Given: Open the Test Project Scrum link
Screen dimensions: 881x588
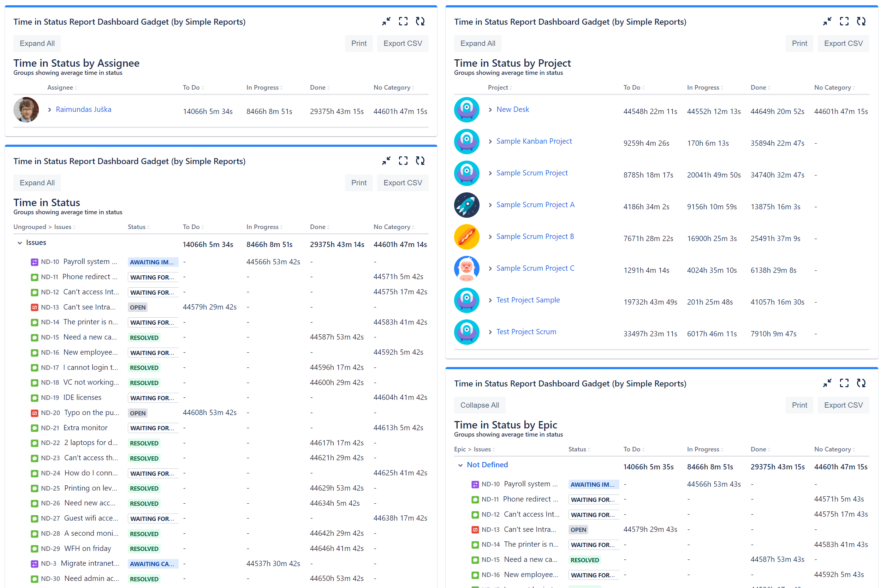Looking at the screenshot, I should point(526,331).
